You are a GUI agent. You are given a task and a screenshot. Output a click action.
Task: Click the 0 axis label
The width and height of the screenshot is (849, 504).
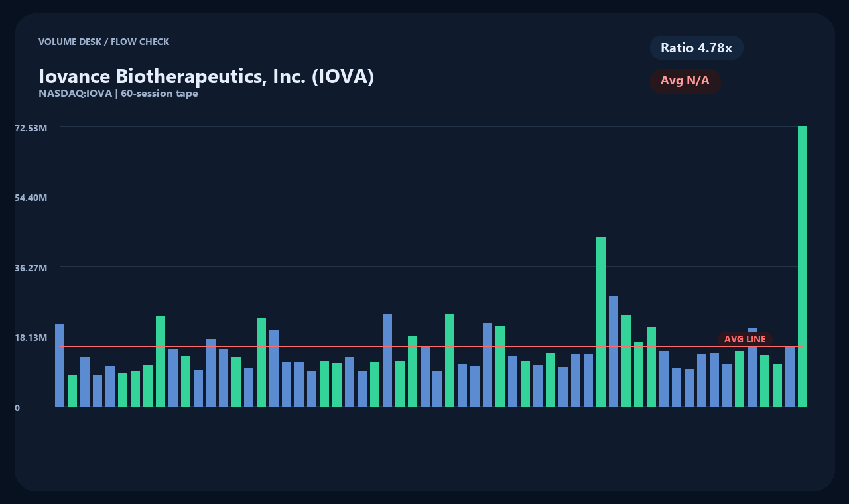pyautogui.click(x=17, y=408)
